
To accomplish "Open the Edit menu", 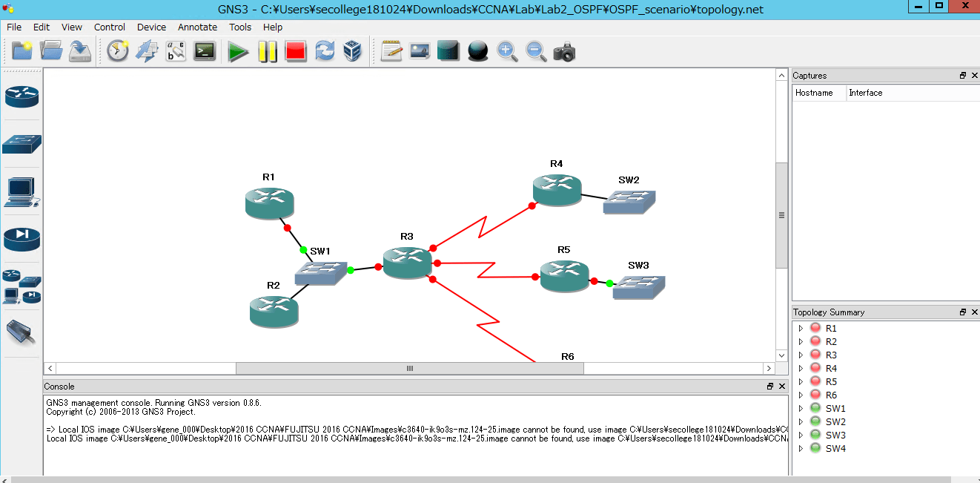I will coord(42,27).
